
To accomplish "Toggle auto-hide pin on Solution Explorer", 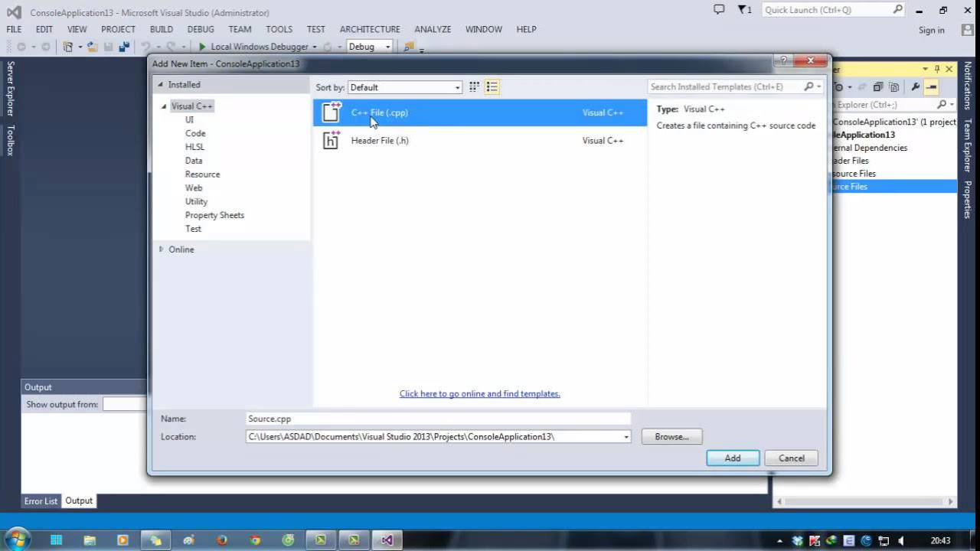I will (937, 69).
